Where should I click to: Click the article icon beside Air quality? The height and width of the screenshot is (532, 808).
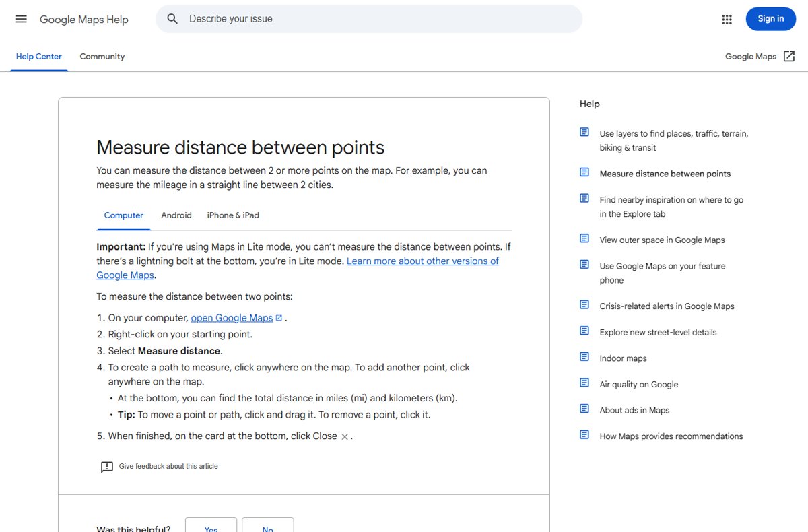[x=584, y=383]
